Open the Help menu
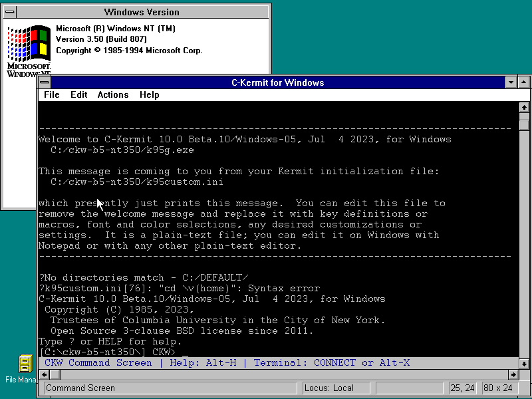Viewport: 532px width, 399px height. pyautogui.click(x=149, y=94)
